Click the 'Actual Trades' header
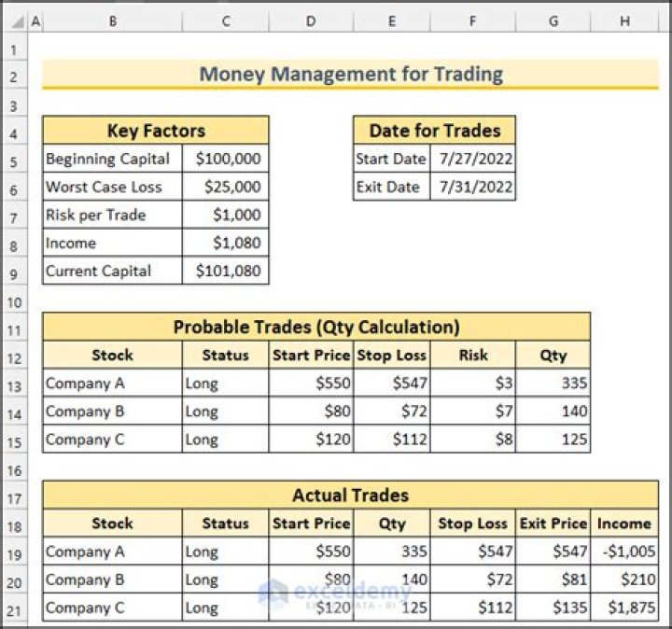672x629 pixels. (351, 495)
